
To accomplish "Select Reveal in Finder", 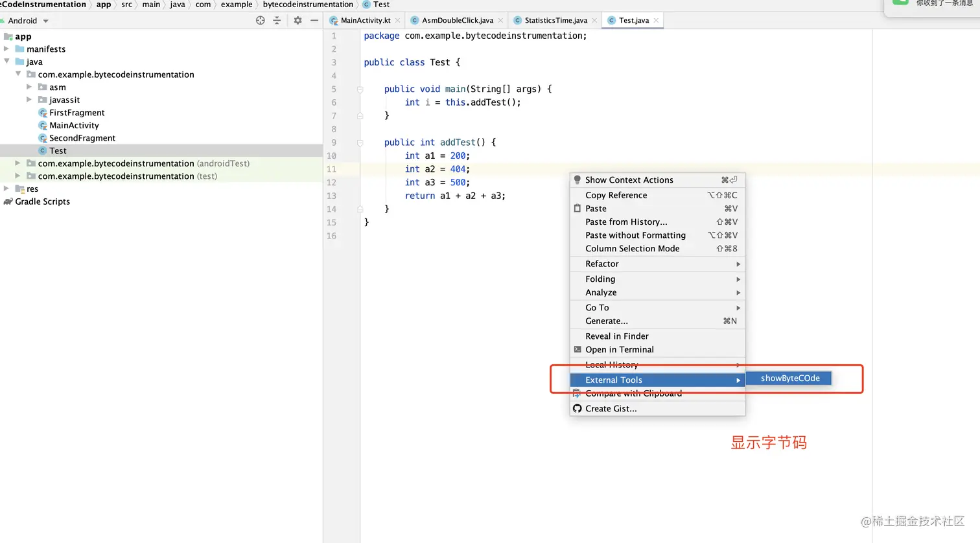I will (657, 336).
